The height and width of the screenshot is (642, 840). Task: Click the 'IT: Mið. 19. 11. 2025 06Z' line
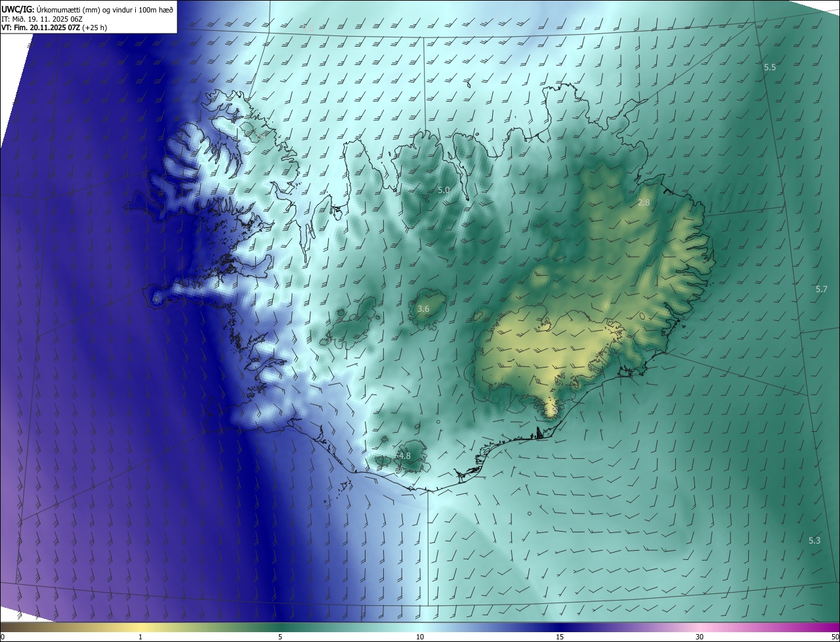point(42,18)
